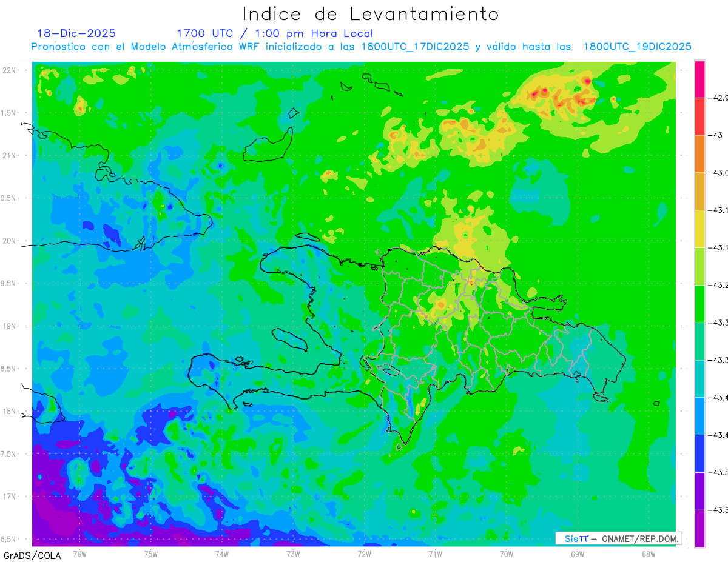The height and width of the screenshot is (562, 728).
Task: Click the '1.5N' latitude label
Action: click(9, 113)
